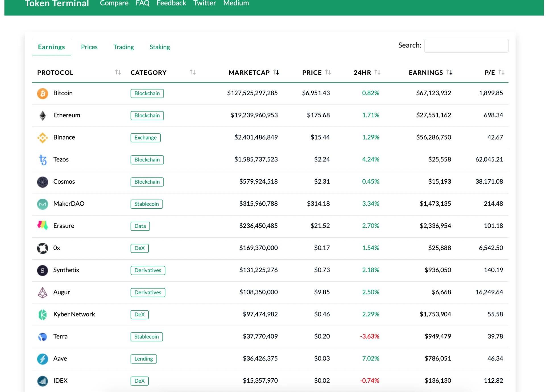Image resolution: width=546 pixels, height=392 pixels.
Task: Click the Binance logo icon
Action: pos(43,138)
